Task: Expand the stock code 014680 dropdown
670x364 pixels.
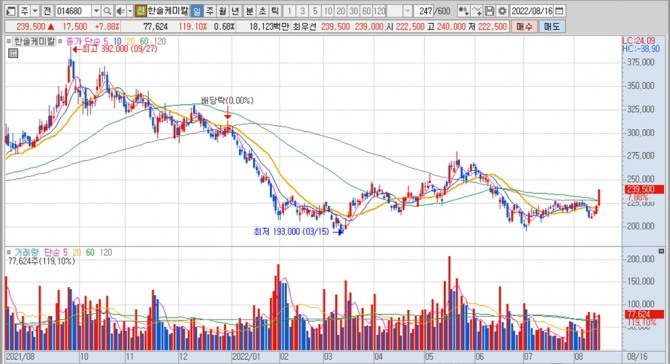Action: tap(97, 11)
